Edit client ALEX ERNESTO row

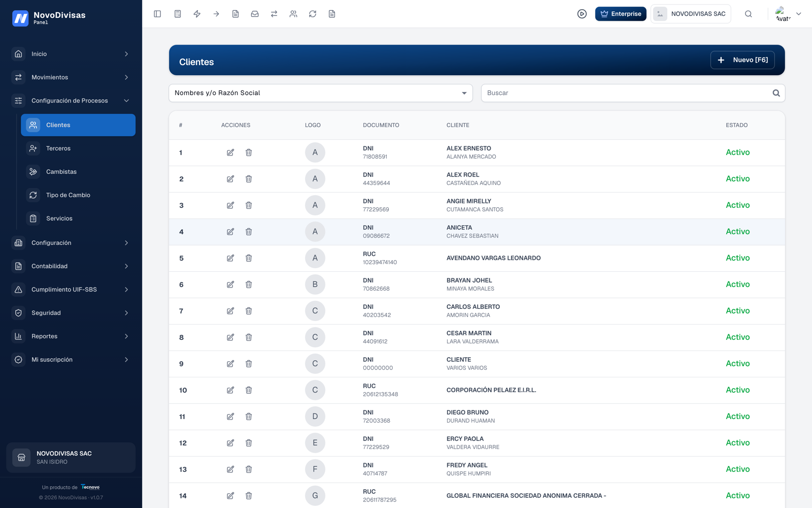(230, 152)
